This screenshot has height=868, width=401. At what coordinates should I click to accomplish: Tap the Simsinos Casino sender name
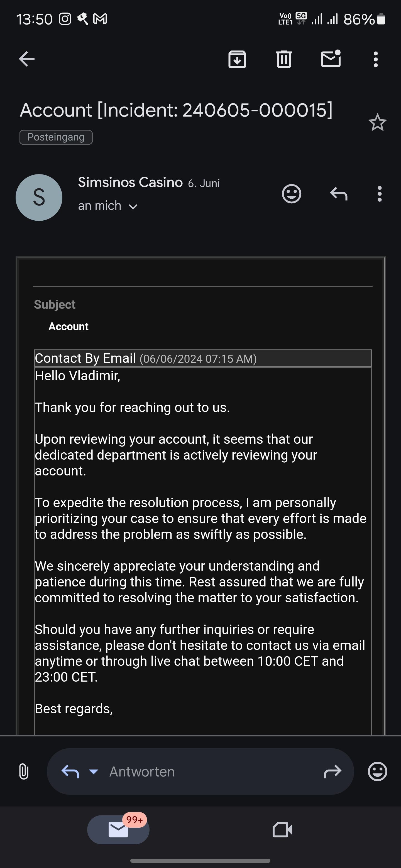click(130, 182)
